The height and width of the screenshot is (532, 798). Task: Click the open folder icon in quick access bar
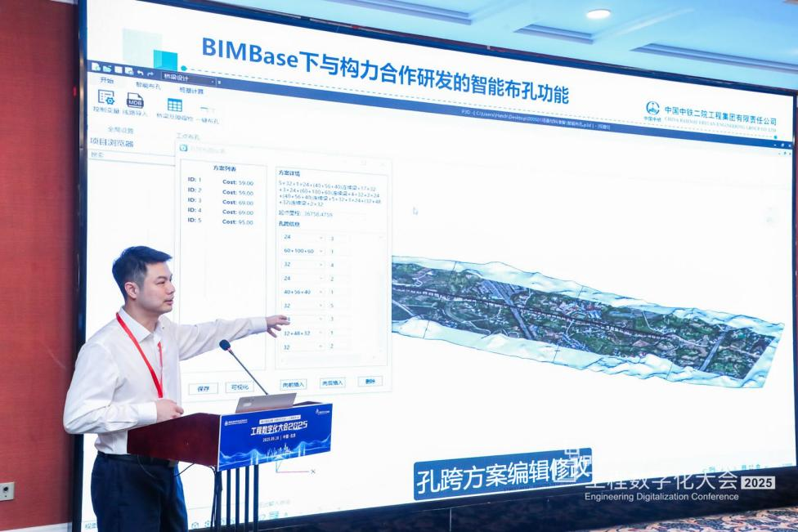107,69
